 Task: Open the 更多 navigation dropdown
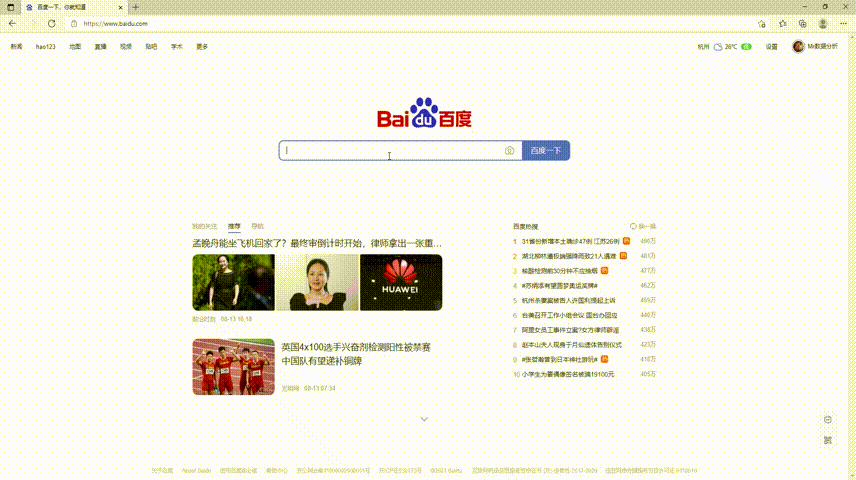[202, 47]
